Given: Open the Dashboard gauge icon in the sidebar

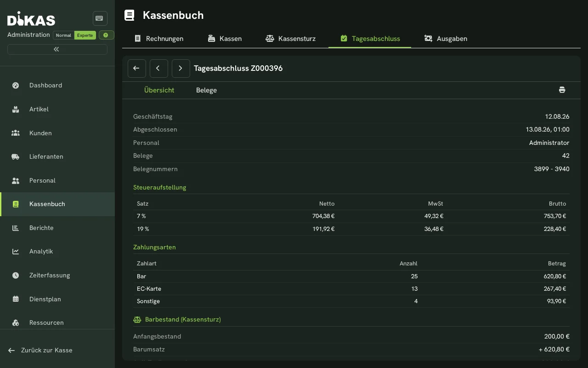Looking at the screenshot, I should click(16, 86).
